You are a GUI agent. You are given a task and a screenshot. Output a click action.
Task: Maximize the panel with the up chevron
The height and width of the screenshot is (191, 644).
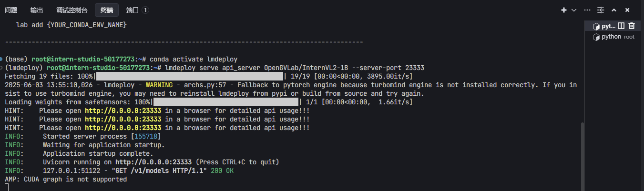click(x=614, y=10)
